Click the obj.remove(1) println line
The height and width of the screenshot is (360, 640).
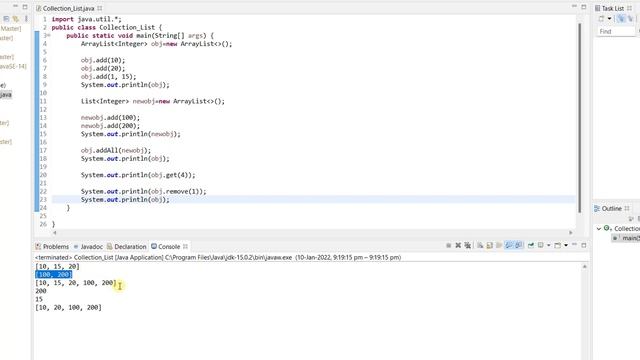tap(143, 191)
